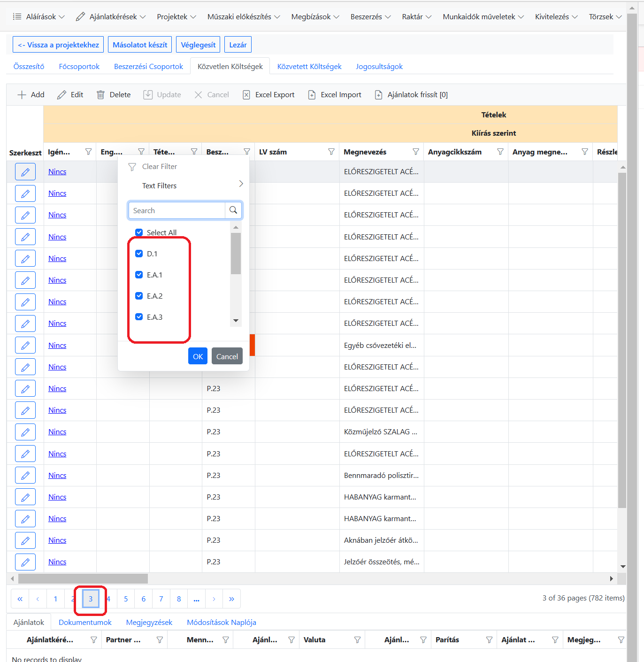The height and width of the screenshot is (662, 644).
Task: Click the search magnifier icon in filter popup
Action: click(233, 210)
